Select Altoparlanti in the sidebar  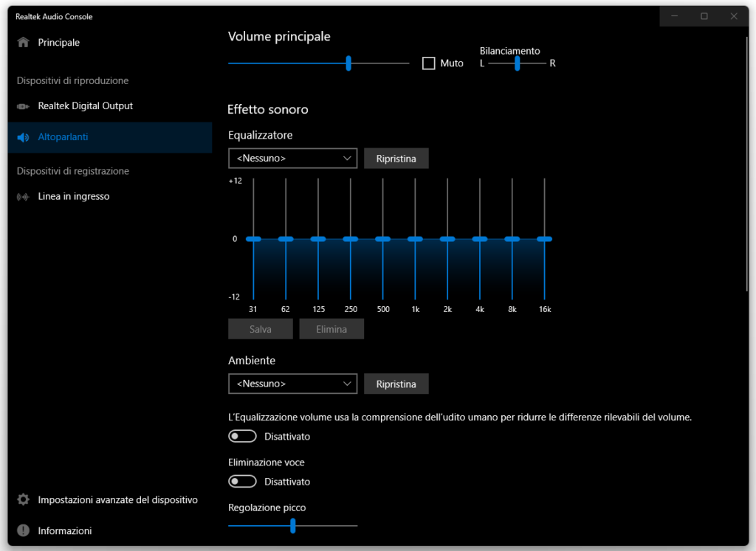pyautogui.click(x=110, y=137)
